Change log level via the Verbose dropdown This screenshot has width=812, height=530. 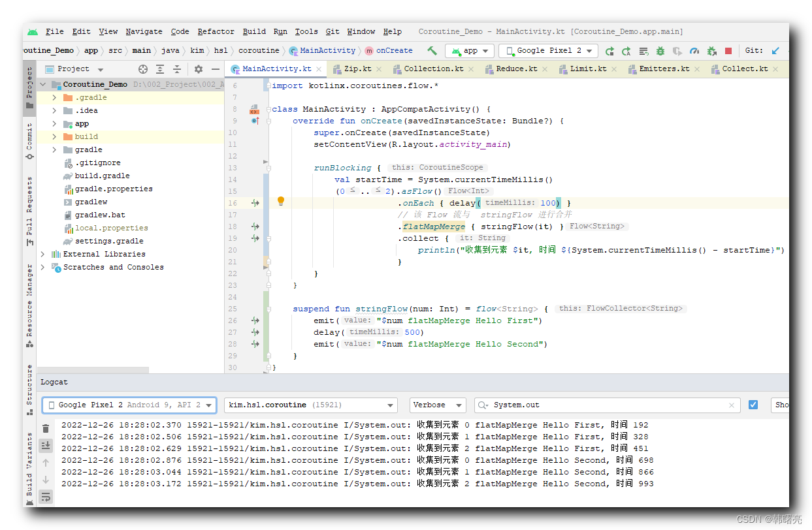tap(438, 405)
